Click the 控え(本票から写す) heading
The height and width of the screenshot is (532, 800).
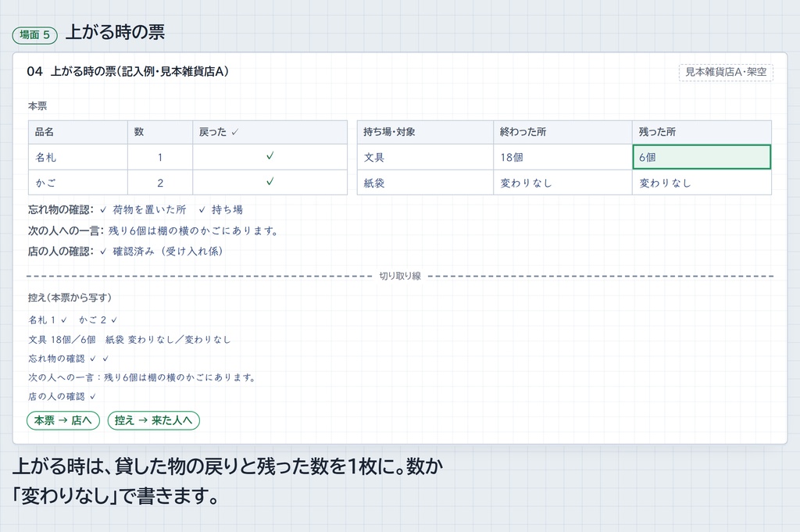point(70,298)
